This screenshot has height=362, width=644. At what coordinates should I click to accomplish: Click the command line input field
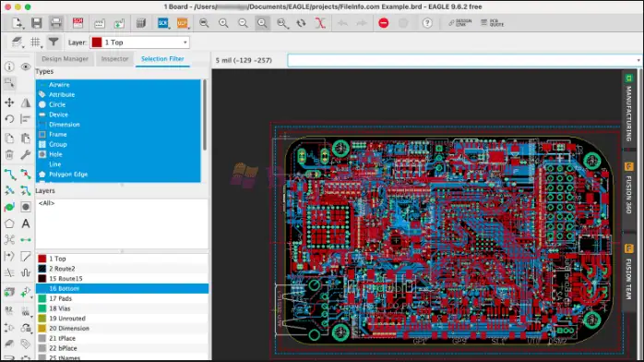coord(462,60)
